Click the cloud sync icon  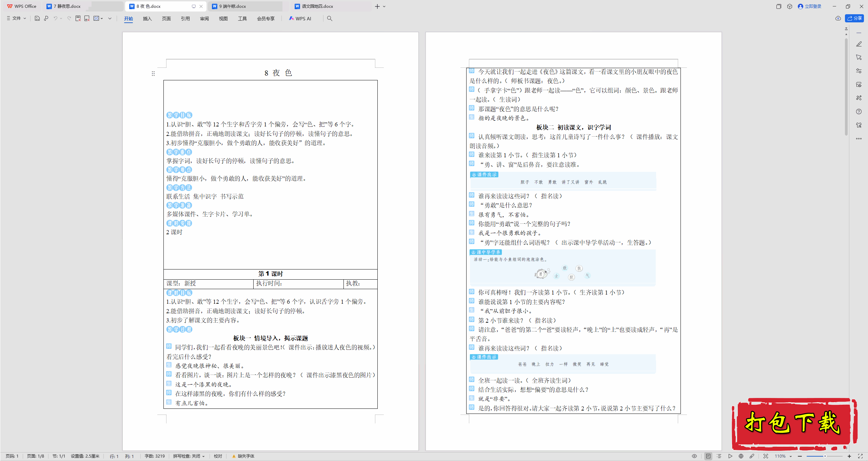point(838,18)
